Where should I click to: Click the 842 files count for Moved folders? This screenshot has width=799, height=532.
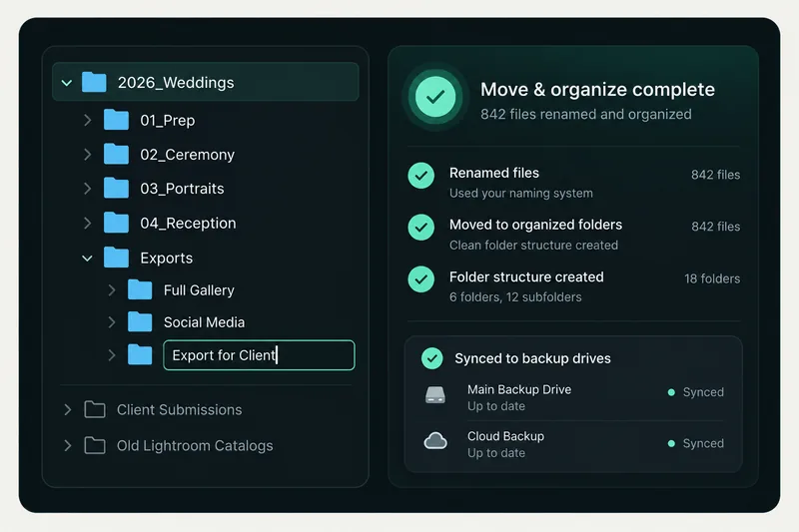[x=715, y=227]
